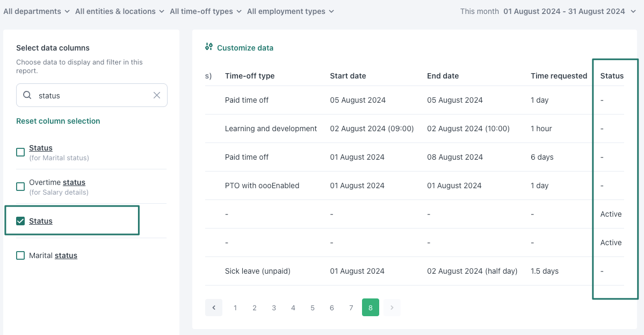Uncheck the selected Status checkbox
The width and height of the screenshot is (644, 335).
(x=20, y=221)
